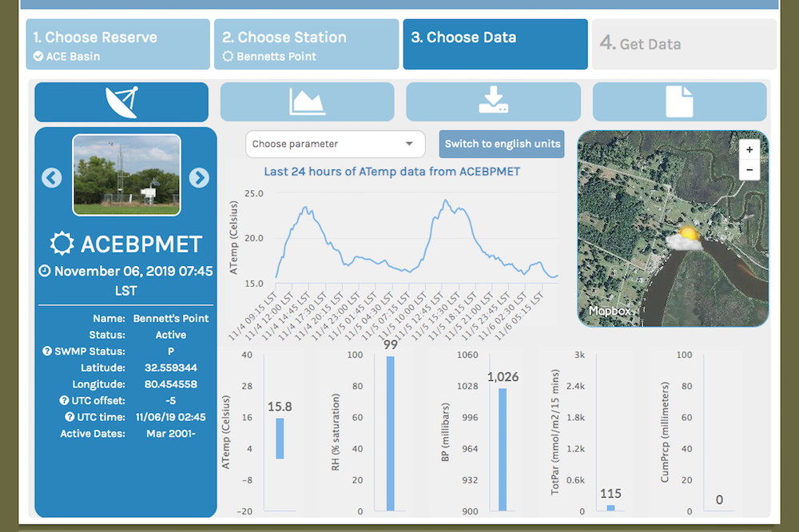Click the station photo thumbnail
The width and height of the screenshot is (799, 532).
pos(125,175)
